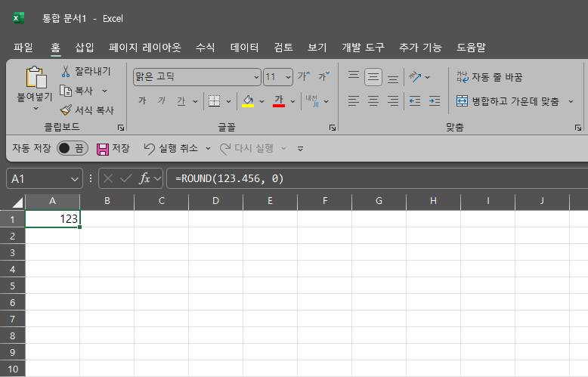Open the borders dropdown arrow
Screen dimensions: 588x377
(x=228, y=101)
